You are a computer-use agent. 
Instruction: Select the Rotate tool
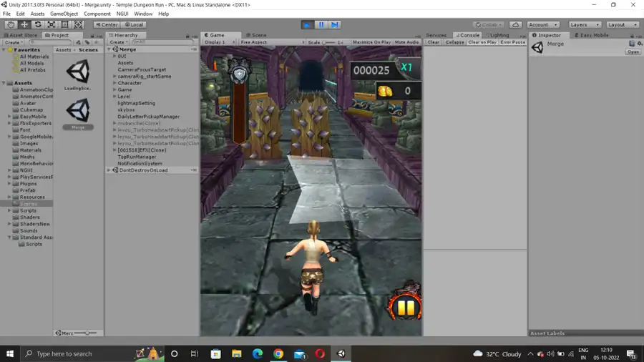[38, 24]
